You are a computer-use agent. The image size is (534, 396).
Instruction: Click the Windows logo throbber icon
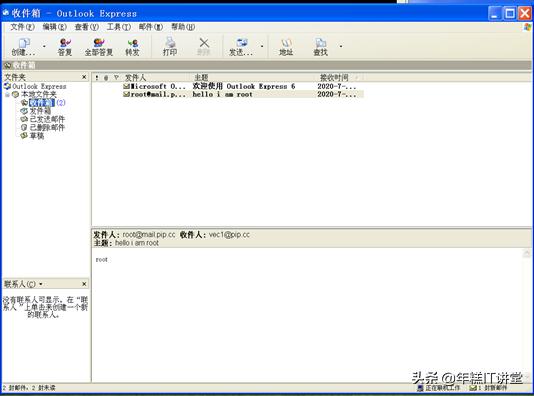(x=527, y=27)
